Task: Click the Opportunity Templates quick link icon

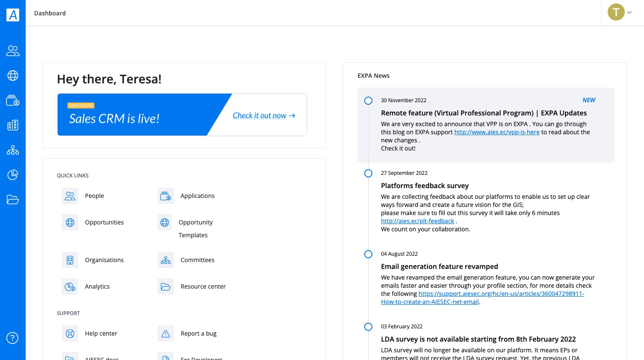Action: click(165, 222)
